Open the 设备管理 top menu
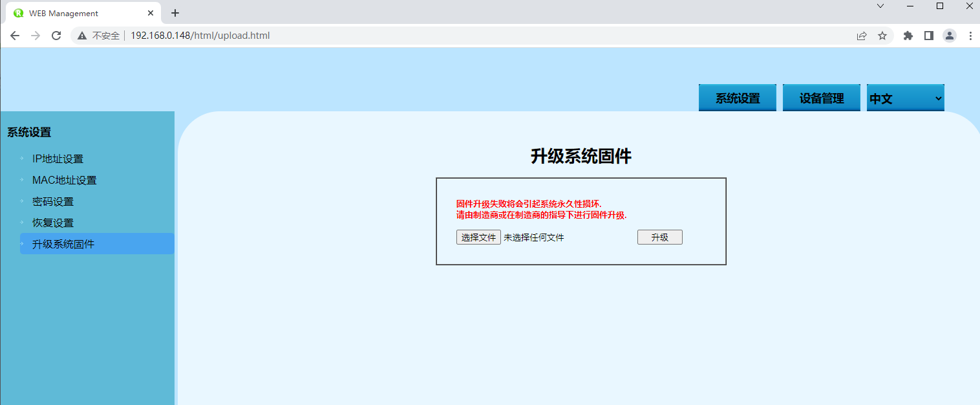Image resolution: width=980 pixels, height=405 pixels. point(822,98)
